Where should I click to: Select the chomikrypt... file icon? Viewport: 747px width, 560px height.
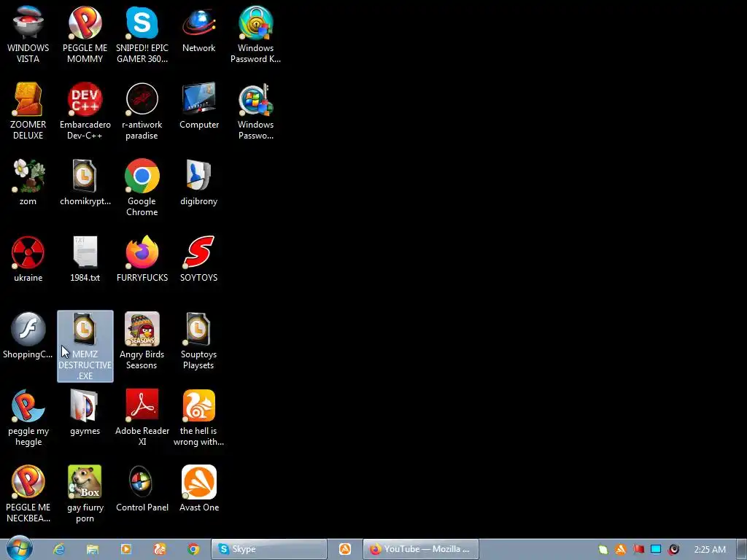point(85,182)
